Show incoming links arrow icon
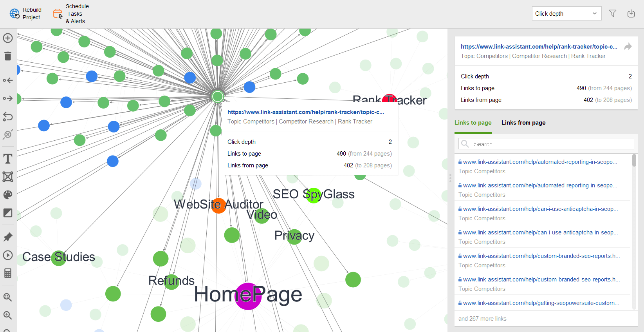 [8, 80]
